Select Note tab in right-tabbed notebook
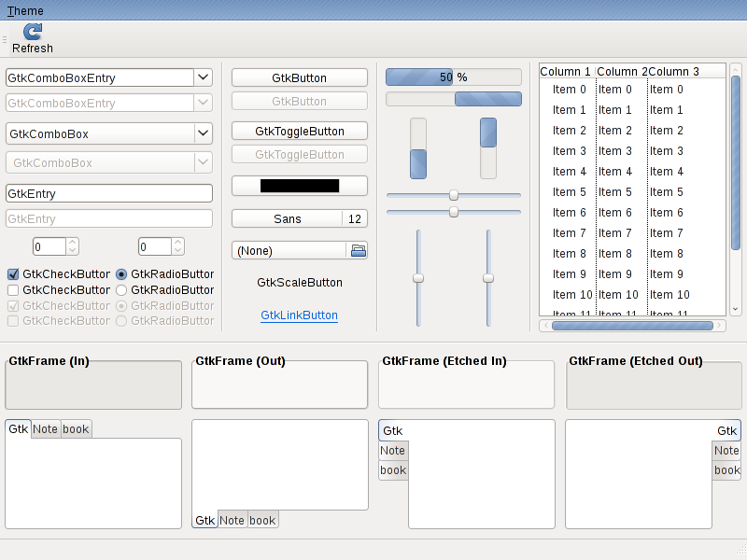Viewport: 747px width, 560px height. click(x=726, y=451)
